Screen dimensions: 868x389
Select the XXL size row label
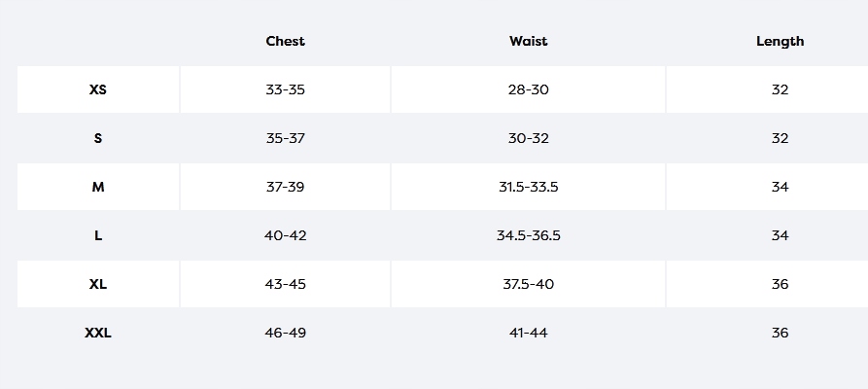pyautogui.click(x=98, y=333)
